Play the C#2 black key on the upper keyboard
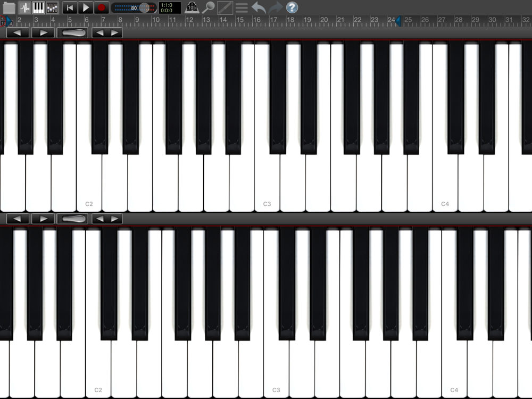The image size is (532, 399). tap(100, 97)
